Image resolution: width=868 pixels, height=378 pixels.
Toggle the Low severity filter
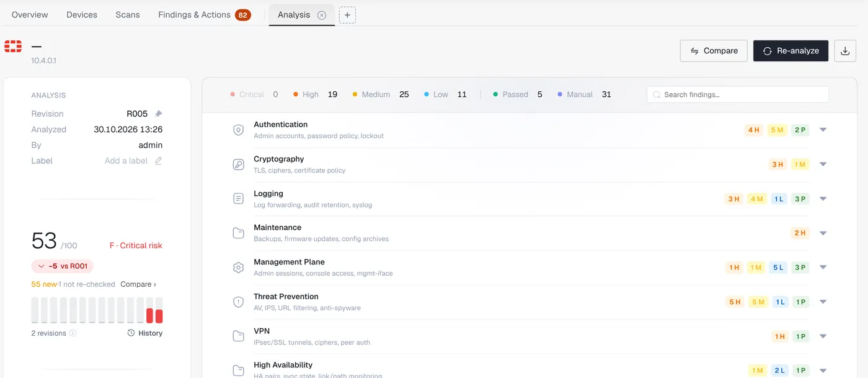[445, 94]
